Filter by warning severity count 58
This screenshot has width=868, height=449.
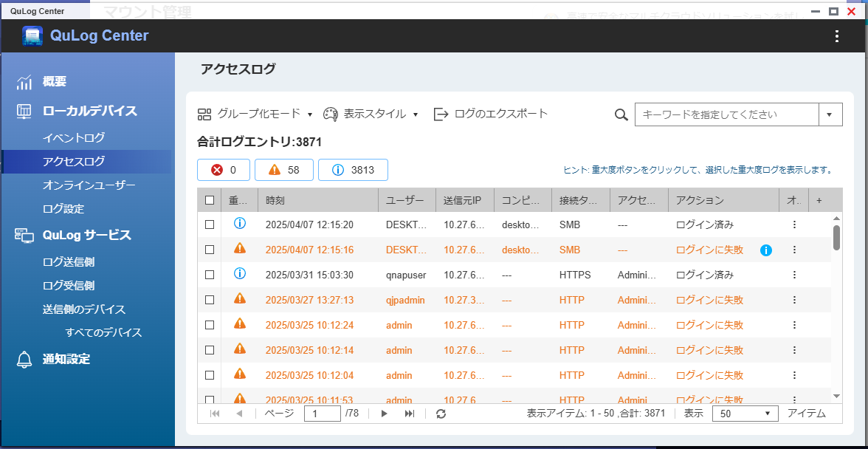[284, 170]
